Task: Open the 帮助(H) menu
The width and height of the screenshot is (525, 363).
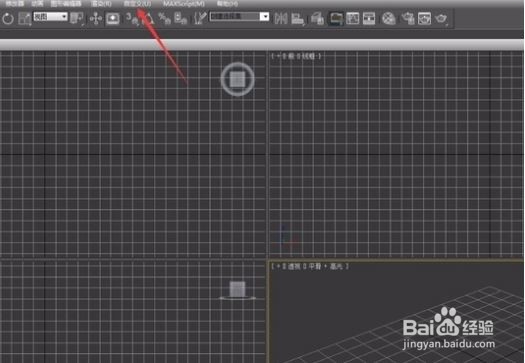Action: (227, 4)
